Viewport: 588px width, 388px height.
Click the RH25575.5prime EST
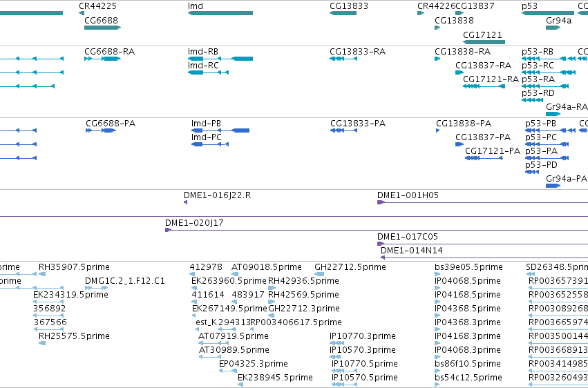(42, 343)
